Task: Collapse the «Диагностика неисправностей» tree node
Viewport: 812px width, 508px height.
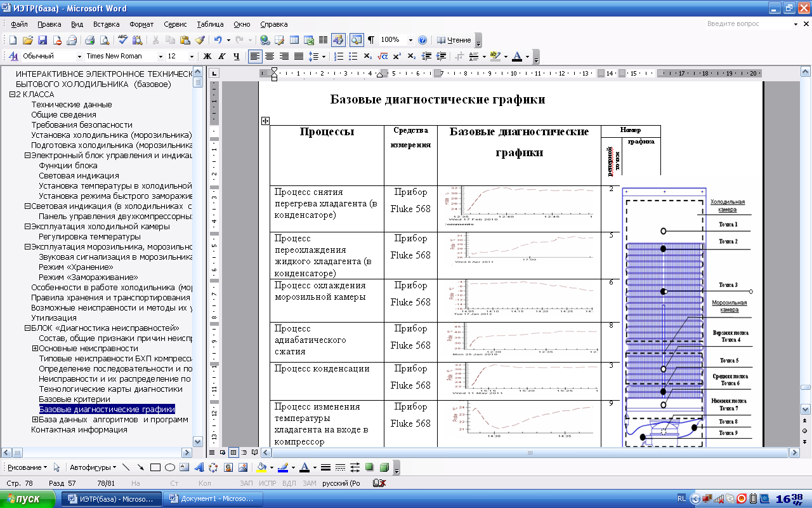Action: coord(27,328)
